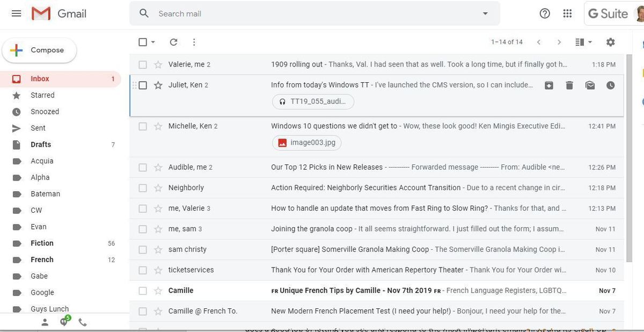The height and width of the screenshot is (332, 644).
Task: Open the Settings gear icon
Action: [x=610, y=42]
